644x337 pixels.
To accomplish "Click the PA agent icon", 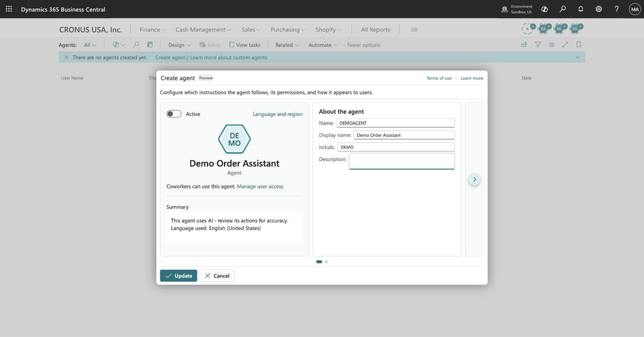I will click(x=560, y=28).
